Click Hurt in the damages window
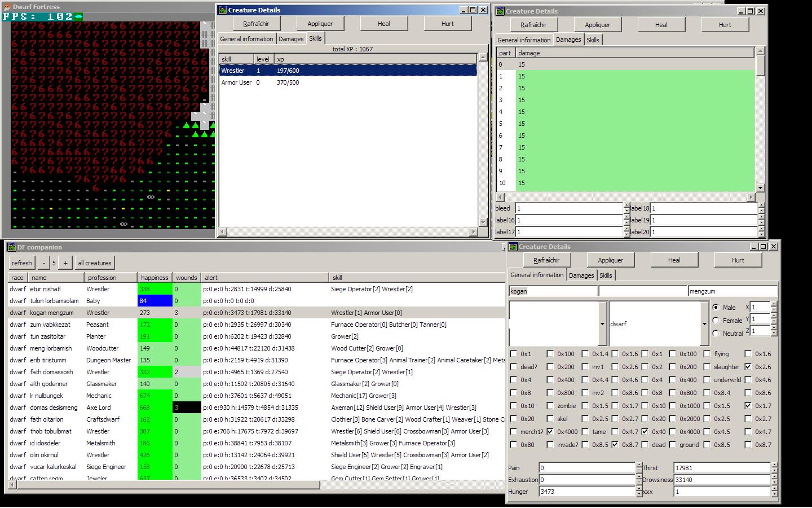Screen dimensions: 812x508 (725, 25)
